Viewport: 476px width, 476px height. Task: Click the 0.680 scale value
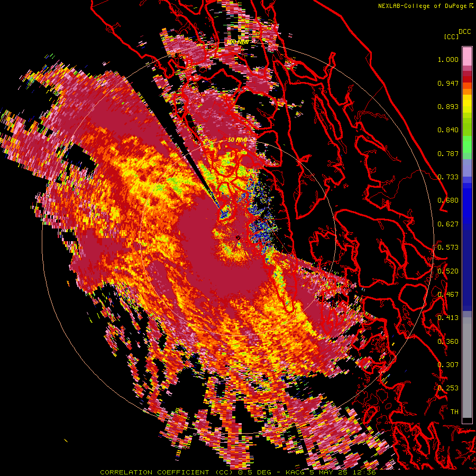pos(448,200)
